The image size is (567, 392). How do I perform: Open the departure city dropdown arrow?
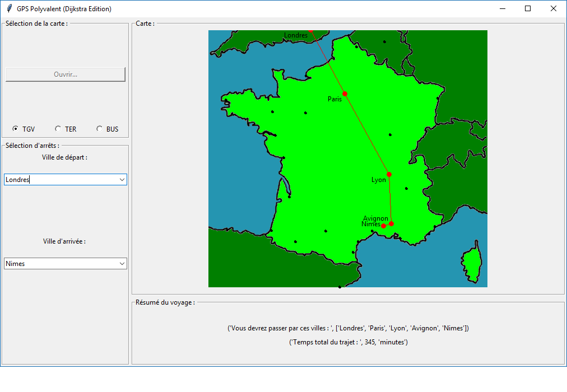point(122,180)
